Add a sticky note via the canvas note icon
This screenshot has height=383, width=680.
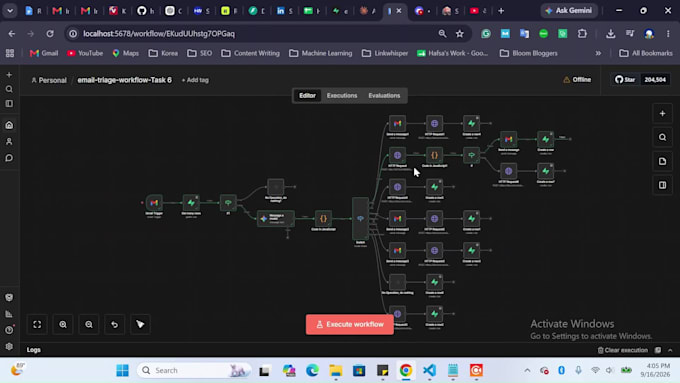coord(662,161)
